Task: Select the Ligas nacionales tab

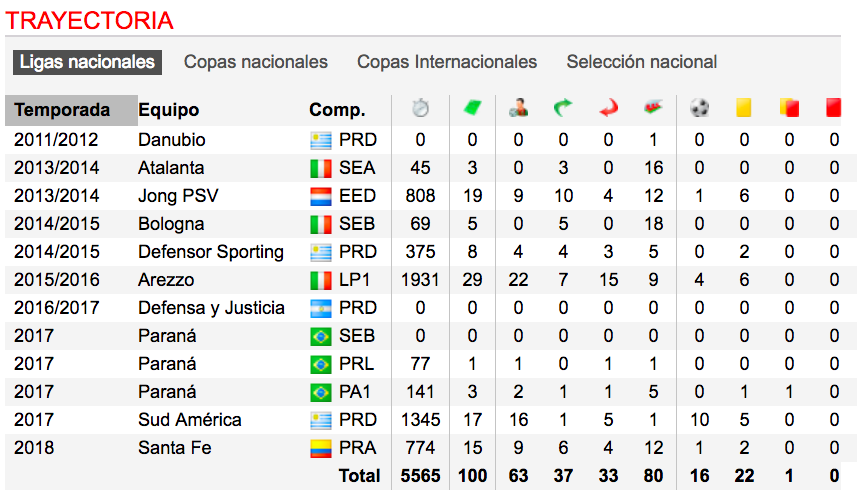Action: pos(86,62)
